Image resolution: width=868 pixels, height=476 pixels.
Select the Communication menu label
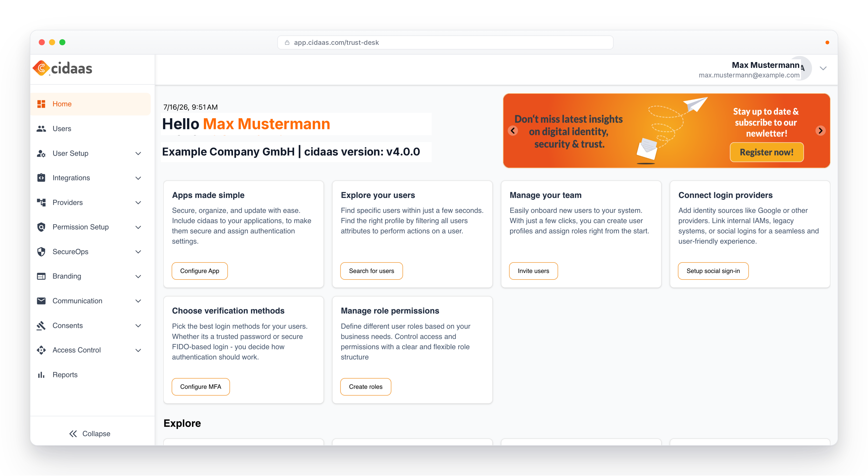pyautogui.click(x=77, y=301)
